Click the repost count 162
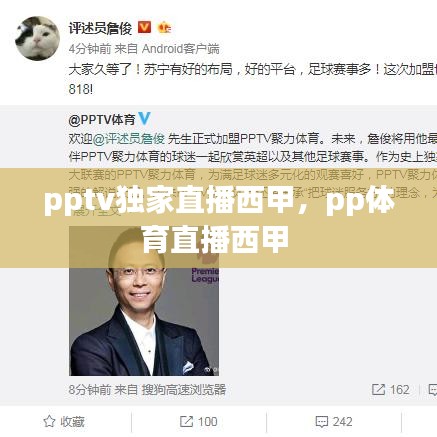Screen dimensions: 437x437 tap(399, 390)
